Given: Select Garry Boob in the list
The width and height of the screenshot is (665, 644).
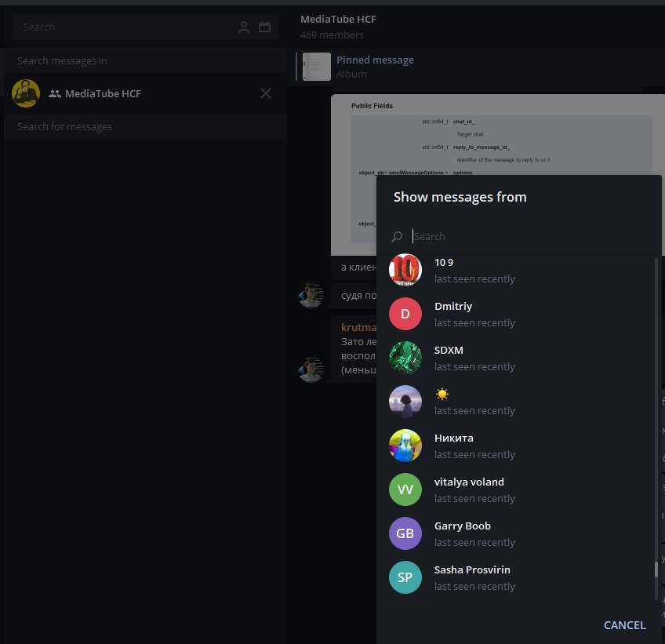Looking at the screenshot, I should click(x=516, y=533).
